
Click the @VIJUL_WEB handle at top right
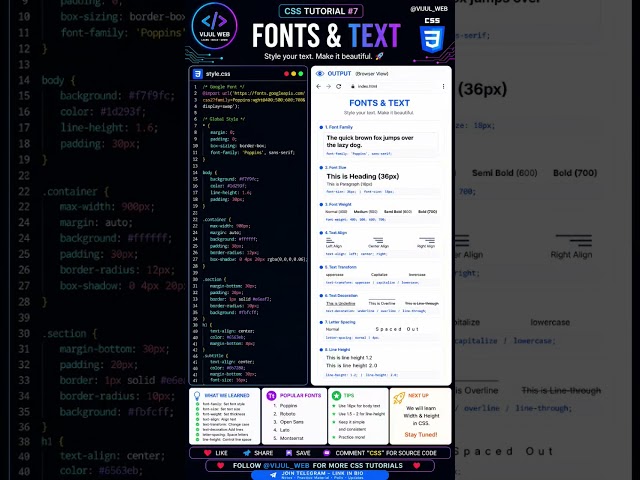pos(429,9)
